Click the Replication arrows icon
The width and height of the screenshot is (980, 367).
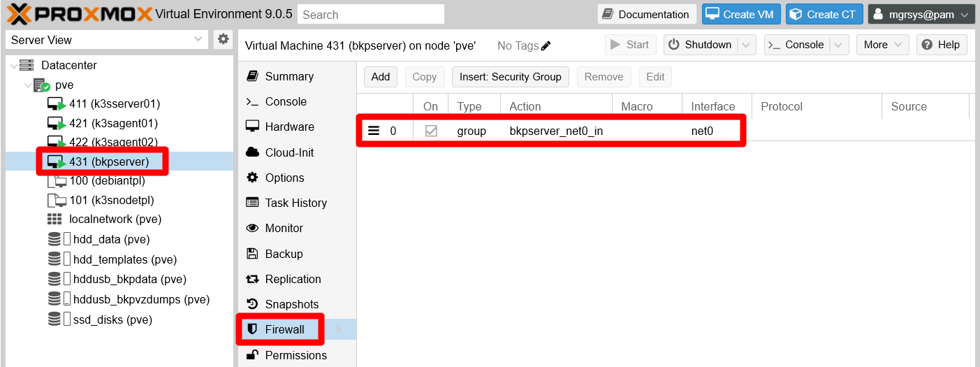pos(252,279)
